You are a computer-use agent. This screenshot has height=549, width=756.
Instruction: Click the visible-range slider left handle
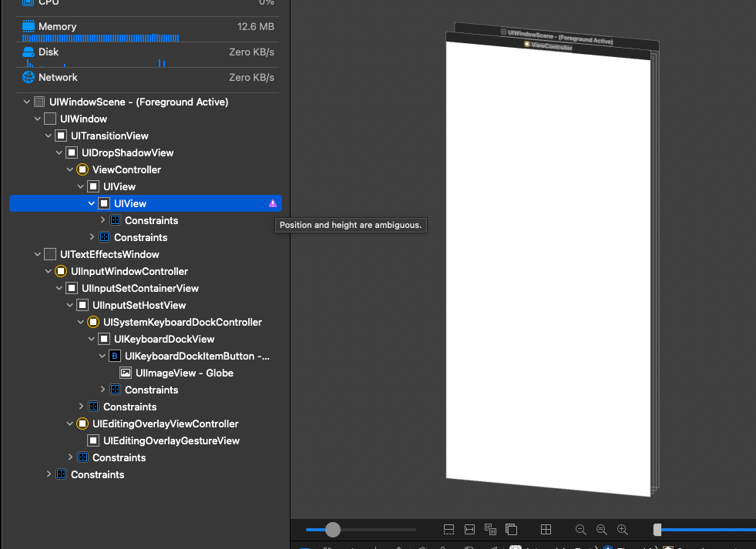pos(657,530)
